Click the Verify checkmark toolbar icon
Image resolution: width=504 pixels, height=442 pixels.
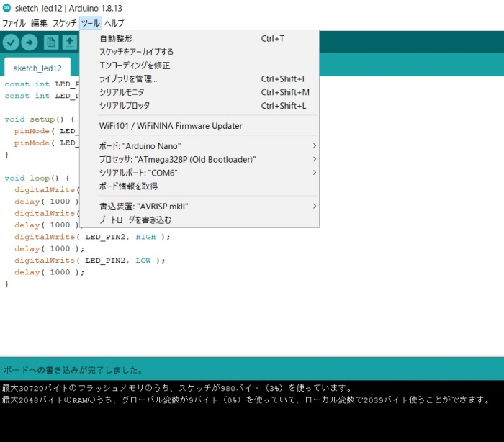click(x=11, y=42)
